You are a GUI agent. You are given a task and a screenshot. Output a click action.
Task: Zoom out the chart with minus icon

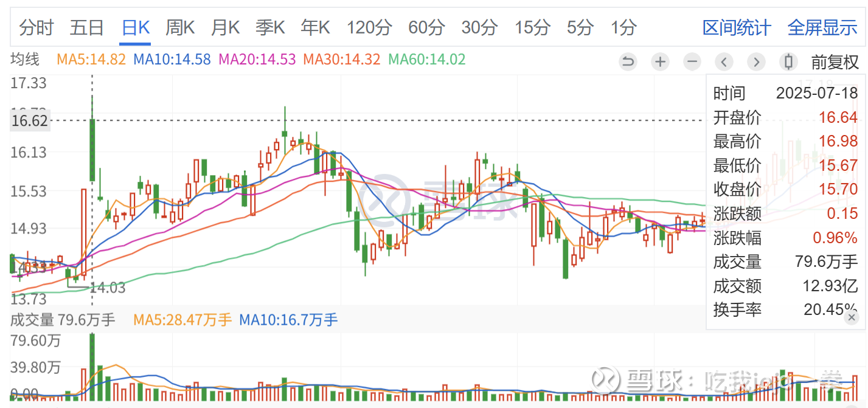(692, 61)
